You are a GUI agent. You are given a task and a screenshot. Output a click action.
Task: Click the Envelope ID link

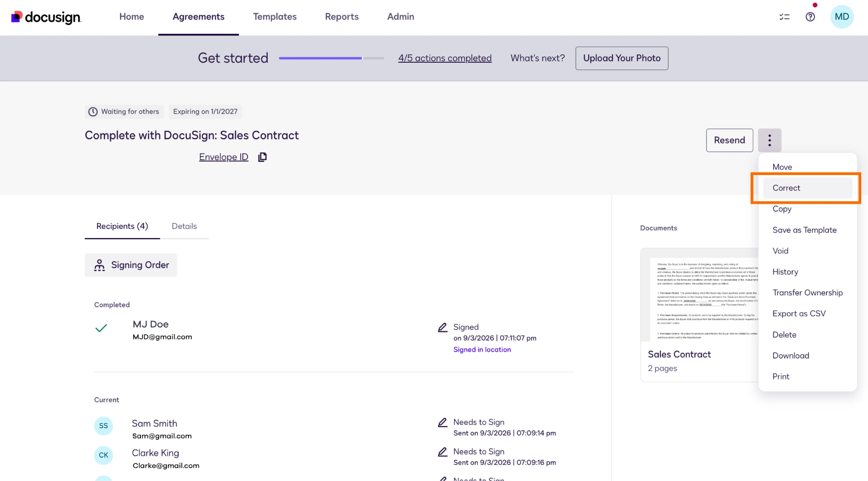(x=224, y=157)
